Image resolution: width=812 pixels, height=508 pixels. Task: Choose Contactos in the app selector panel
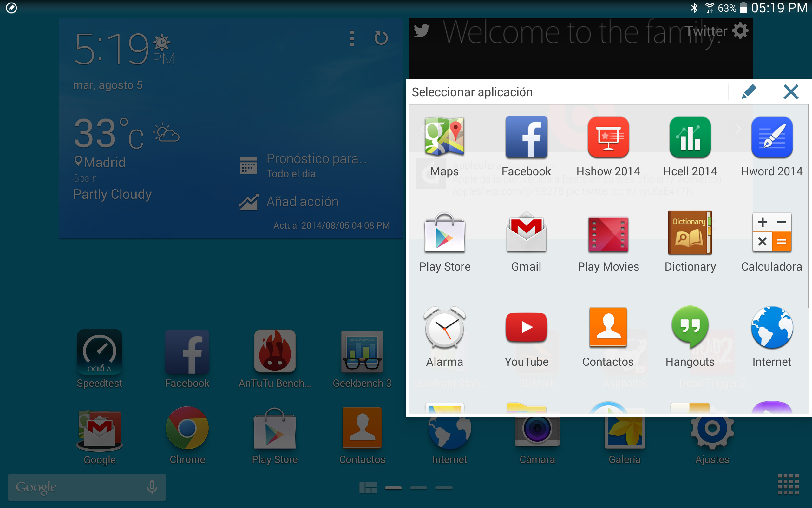[608, 337]
